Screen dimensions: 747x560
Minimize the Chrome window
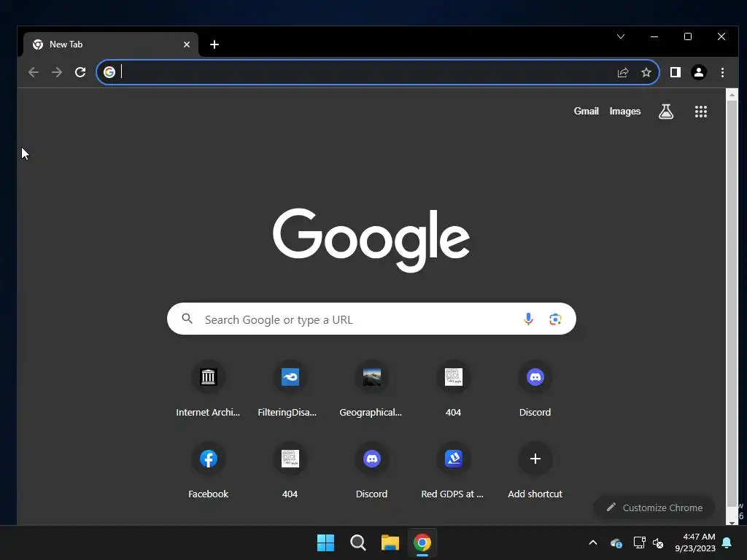pos(654,36)
